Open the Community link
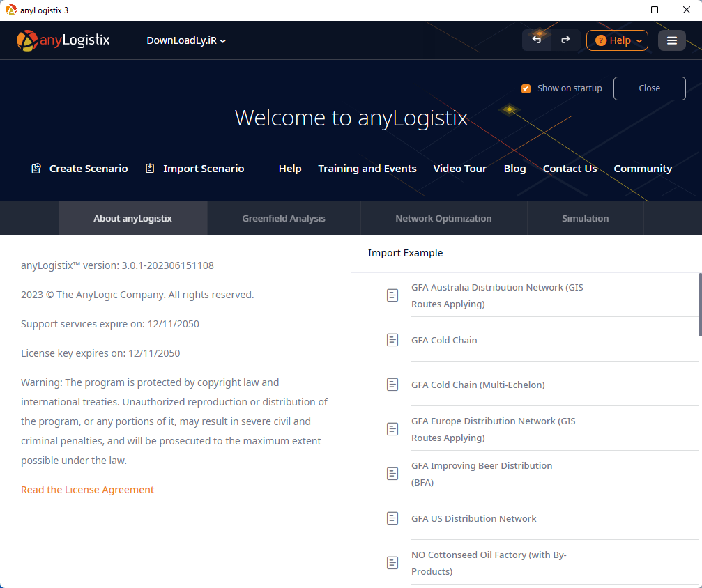 [x=643, y=169]
